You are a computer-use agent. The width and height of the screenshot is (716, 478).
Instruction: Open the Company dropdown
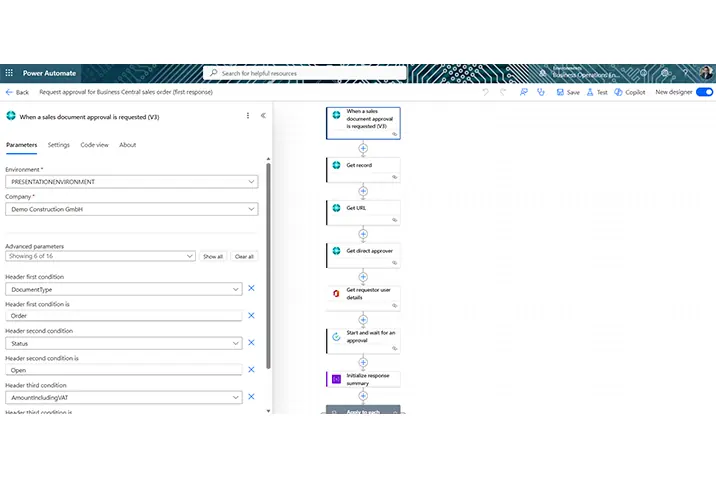[x=132, y=209]
